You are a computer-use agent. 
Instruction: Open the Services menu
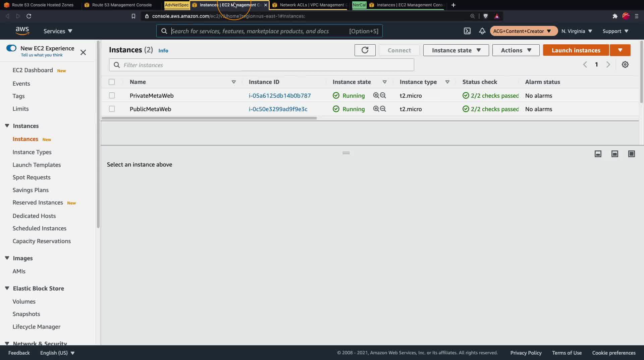pos(58,31)
